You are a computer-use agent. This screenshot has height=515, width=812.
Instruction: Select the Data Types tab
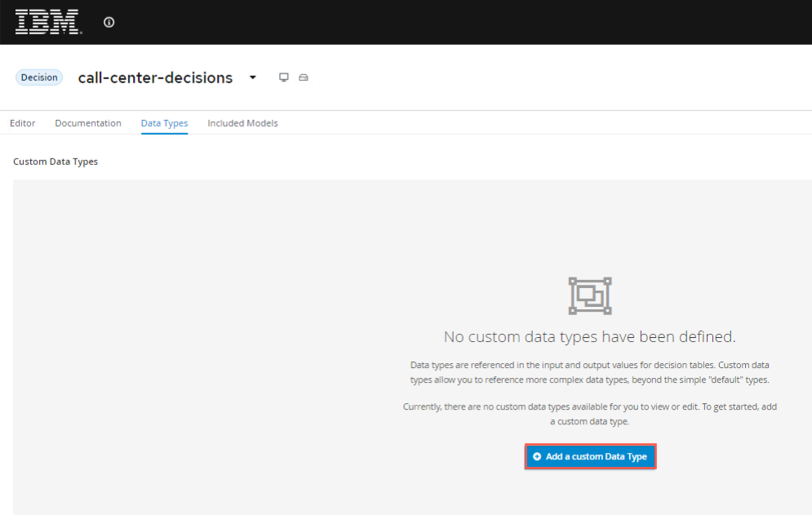point(164,123)
